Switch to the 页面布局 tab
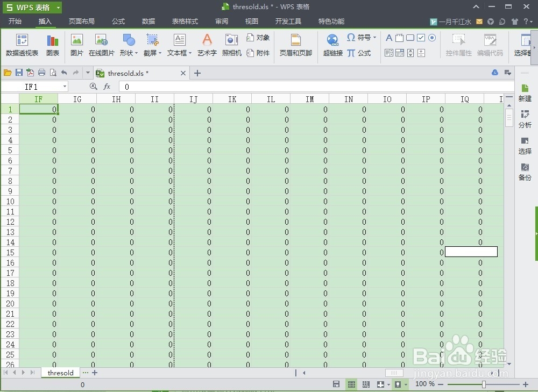The height and width of the screenshot is (392, 538). click(x=81, y=22)
